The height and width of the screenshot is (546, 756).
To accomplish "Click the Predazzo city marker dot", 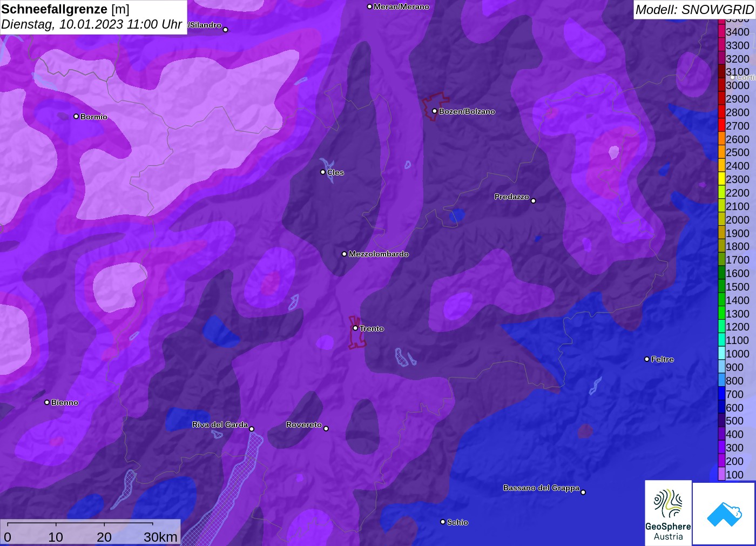I will pyautogui.click(x=534, y=200).
